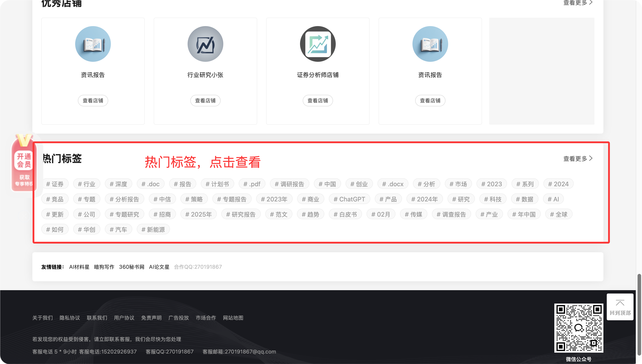This screenshot has width=642, height=364.
Task: Open 市场合作 in the footer
Action: click(x=206, y=318)
